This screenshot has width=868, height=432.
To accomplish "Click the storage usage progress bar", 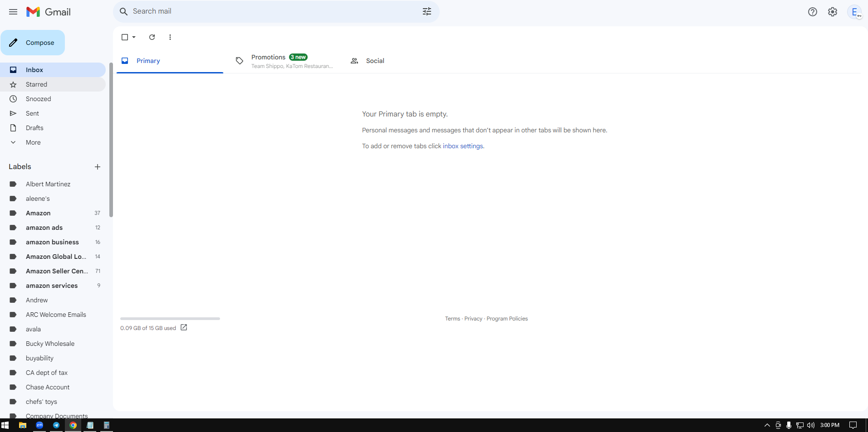I will point(170,319).
